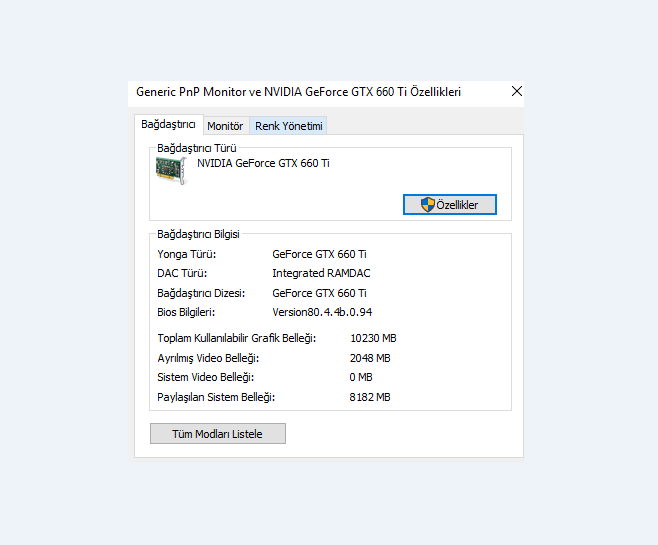Click 'Toplam Kullanılabilir Grafik Belleği:' label
Image resolution: width=658 pixels, height=545 pixels.
(x=237, y=338)
